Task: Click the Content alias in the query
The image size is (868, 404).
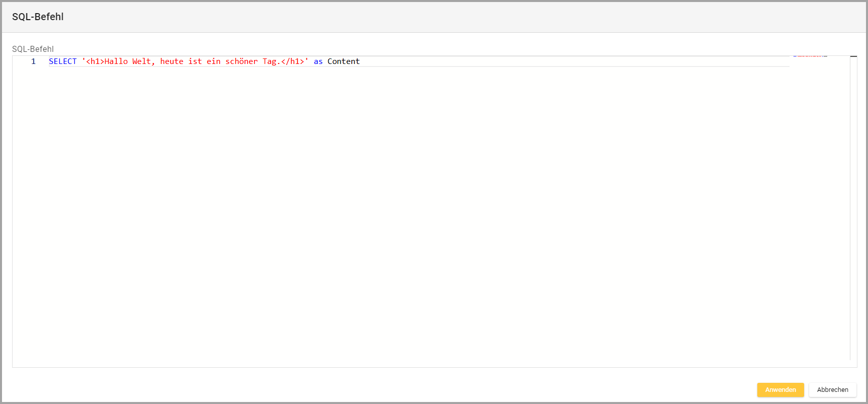Action: [x=344, y=61]
